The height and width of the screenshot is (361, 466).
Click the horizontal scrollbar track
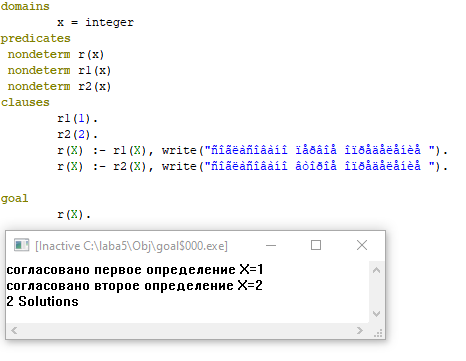click(x=187, y=331)
